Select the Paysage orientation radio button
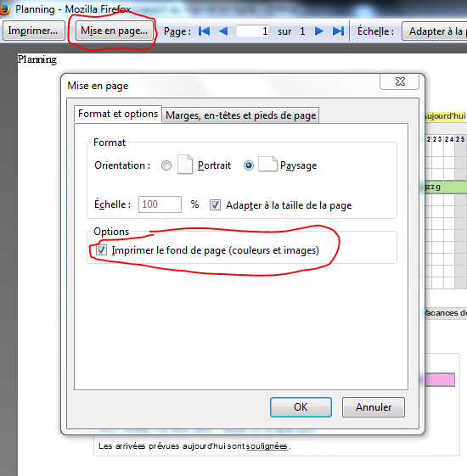This screenshot has height=476, width=467. (x=249, y=165)
